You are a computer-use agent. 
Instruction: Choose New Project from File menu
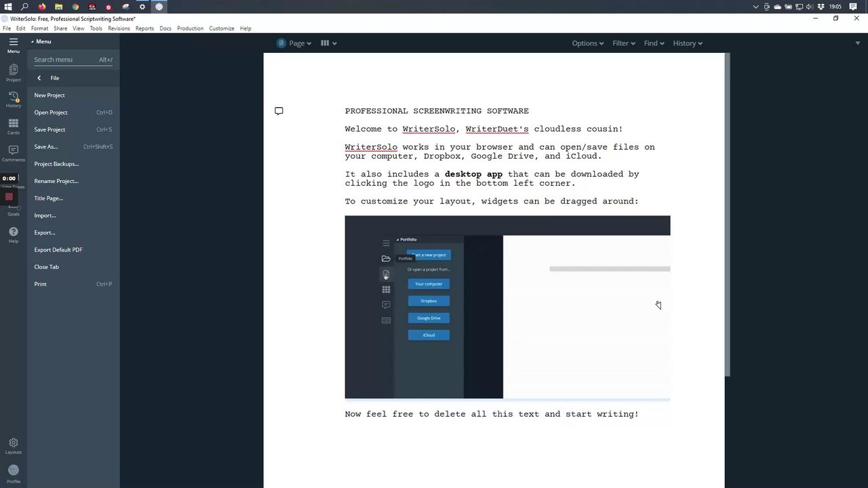tap(73, 96)
